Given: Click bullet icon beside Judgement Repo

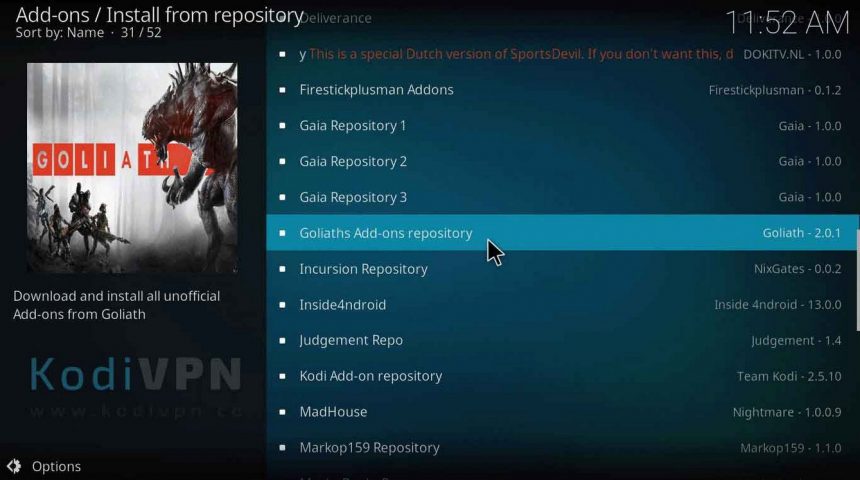Looking at the screenshot, I should click(x=282, y=340).
